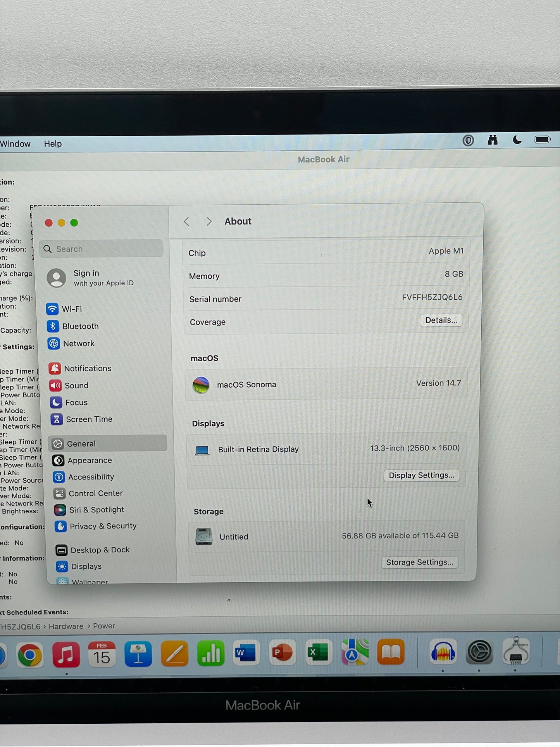Launch Microsoft Word from the Dock
The width and height of the screenshot is (560, 747).
[246, 653]
